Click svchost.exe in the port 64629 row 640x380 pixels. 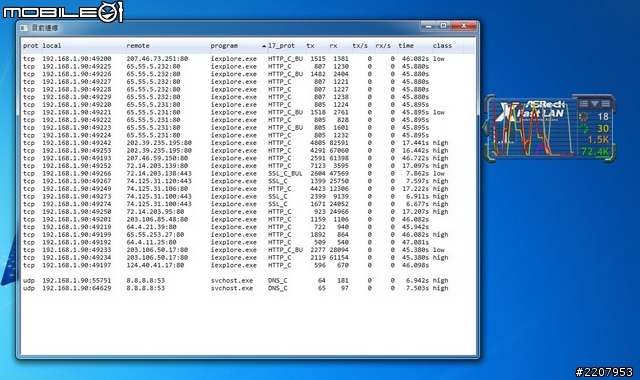click(x=232, y=288)
